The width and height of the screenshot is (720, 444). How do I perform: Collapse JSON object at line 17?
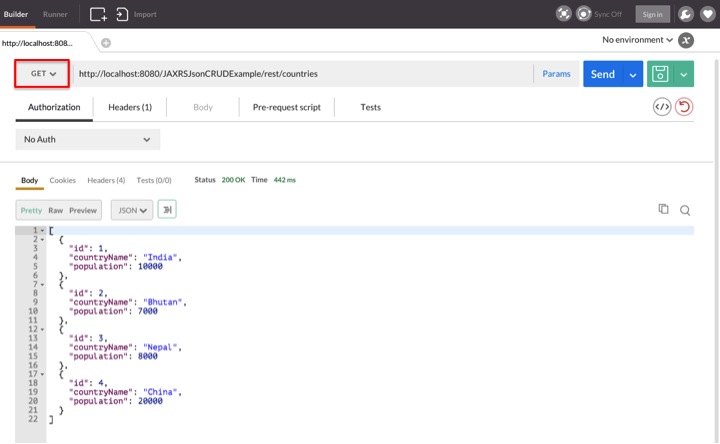point(42,374)
